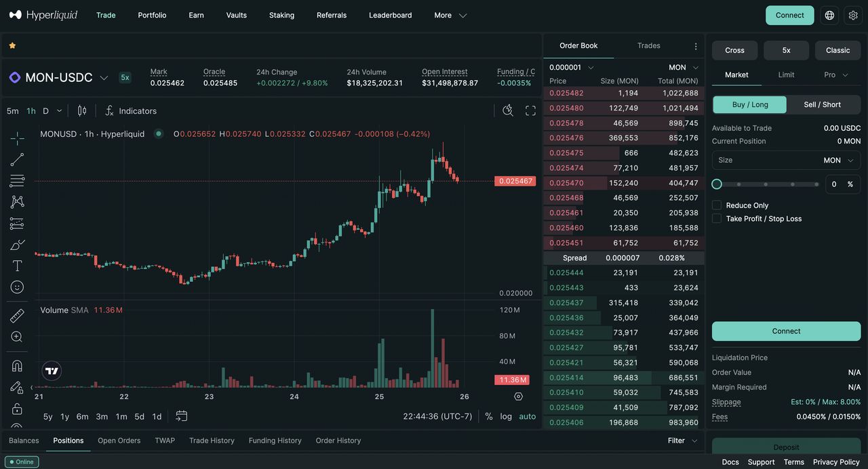Open the Fibonacci retracement tool
This screenshot has width=868, height=469.
coord(18,181)
